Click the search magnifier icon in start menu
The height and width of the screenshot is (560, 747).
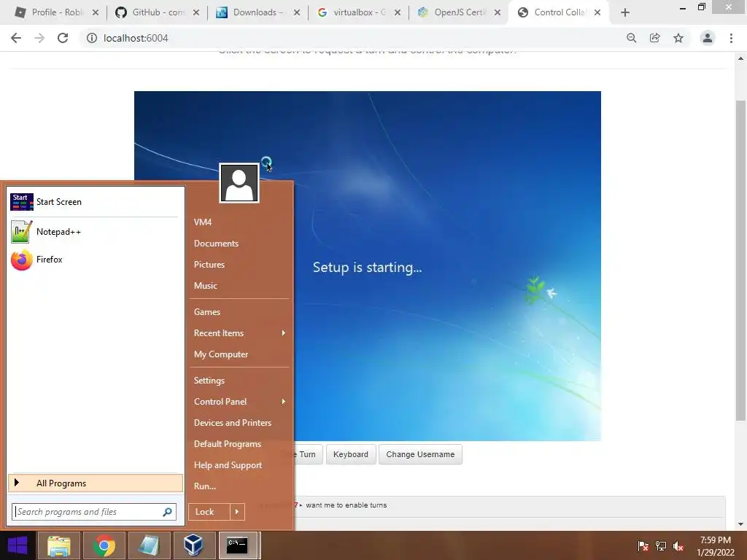[167, 512]
